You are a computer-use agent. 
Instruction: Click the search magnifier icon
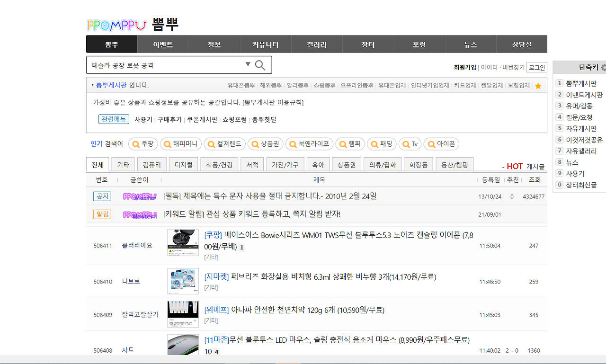pyautogui.click(x=260, y=65)
